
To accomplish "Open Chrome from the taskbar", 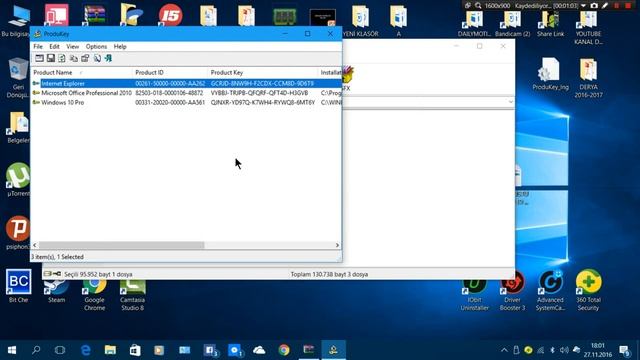I will point(284,350).
